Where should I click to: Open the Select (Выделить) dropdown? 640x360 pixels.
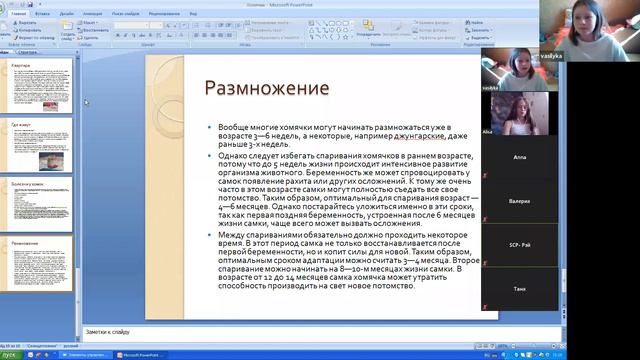pyautogui.click(x=479, y=38)
